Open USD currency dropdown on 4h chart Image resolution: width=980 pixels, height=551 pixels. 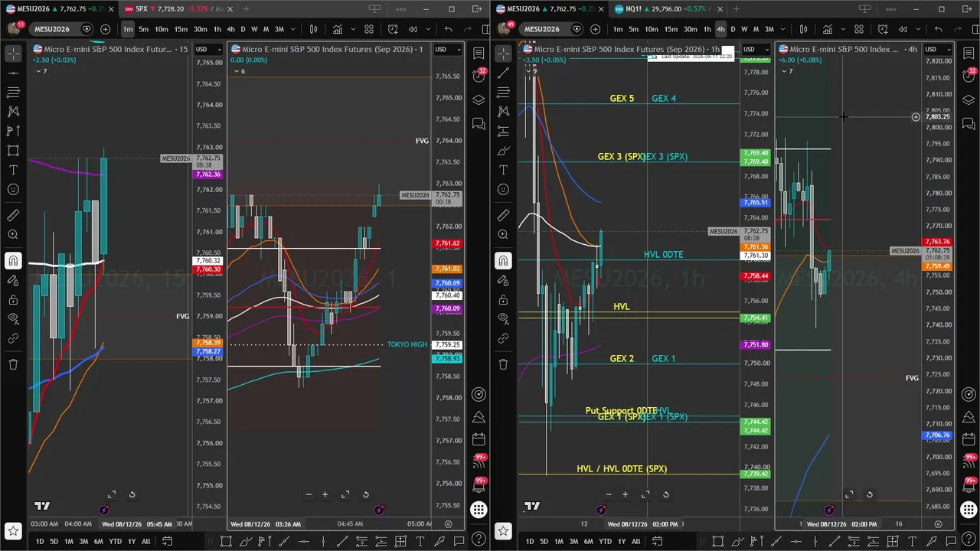(937, 49)
